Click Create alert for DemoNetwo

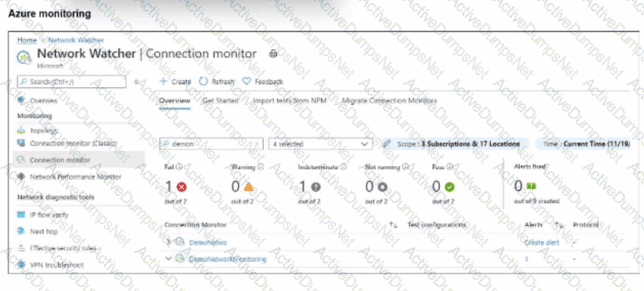(x=542, y=242)
